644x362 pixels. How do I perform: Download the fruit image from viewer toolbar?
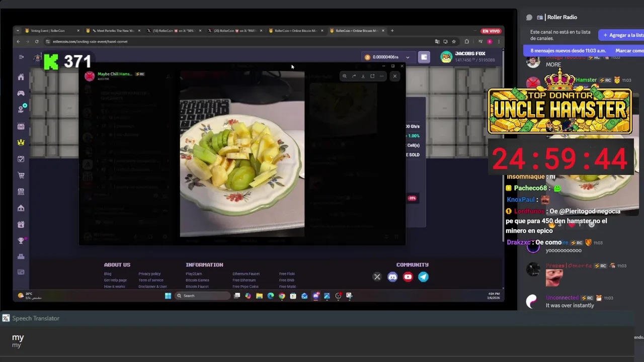coord(363,76)
